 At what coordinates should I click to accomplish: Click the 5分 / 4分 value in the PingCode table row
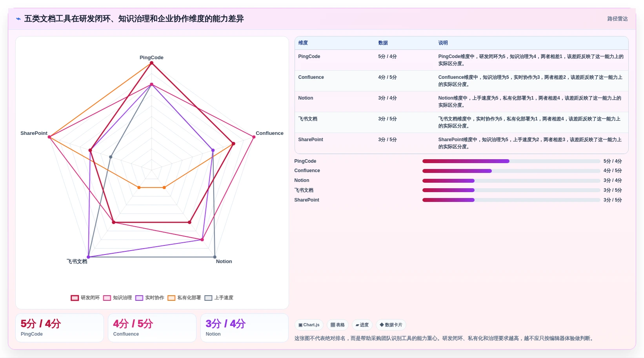(387, 56)
